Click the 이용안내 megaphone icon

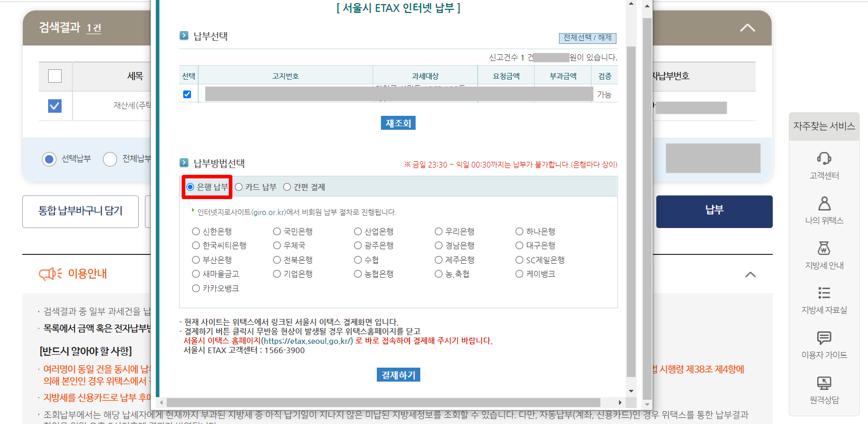tap(50, 274)
